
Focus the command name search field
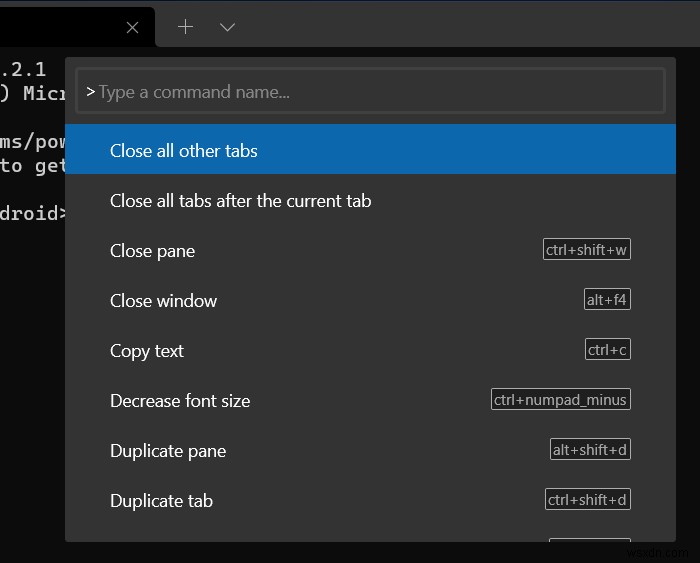370,92
